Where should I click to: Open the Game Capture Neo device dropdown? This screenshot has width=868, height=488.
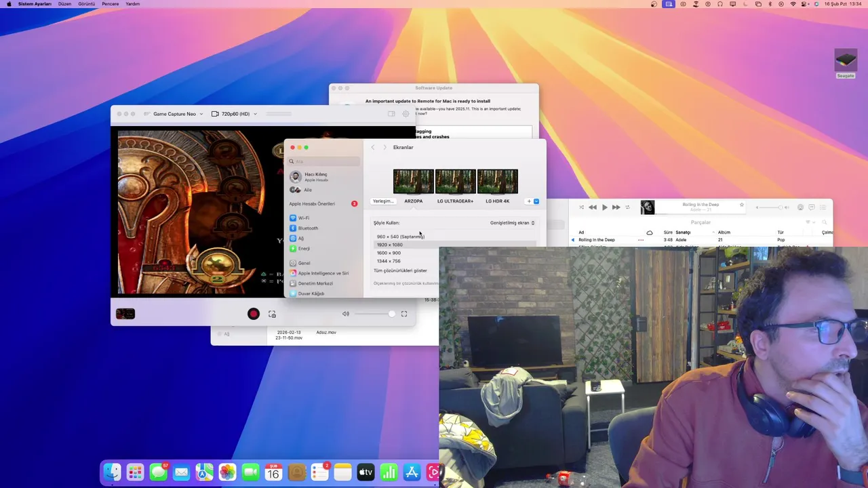coord(174,114)
